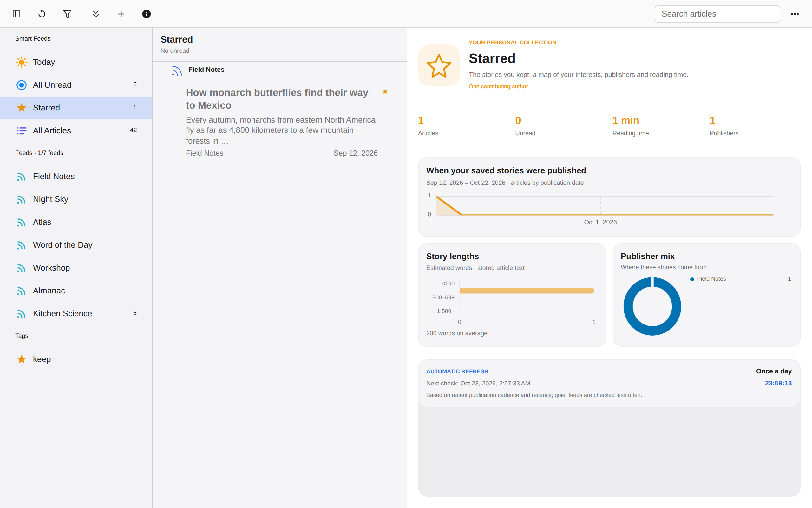Click the plus icon to add feed
This screenshot has width=812, height=508.
pyautogui.click(x=121, y=14)
